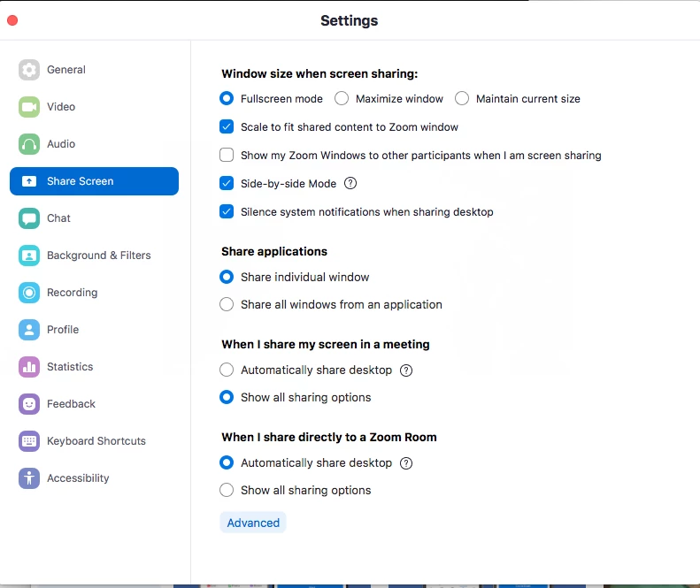Image resolution: width=700 pixels, height=588 pixels.
Task: Select Share individual window option
Action: click(x=227, y=277)
